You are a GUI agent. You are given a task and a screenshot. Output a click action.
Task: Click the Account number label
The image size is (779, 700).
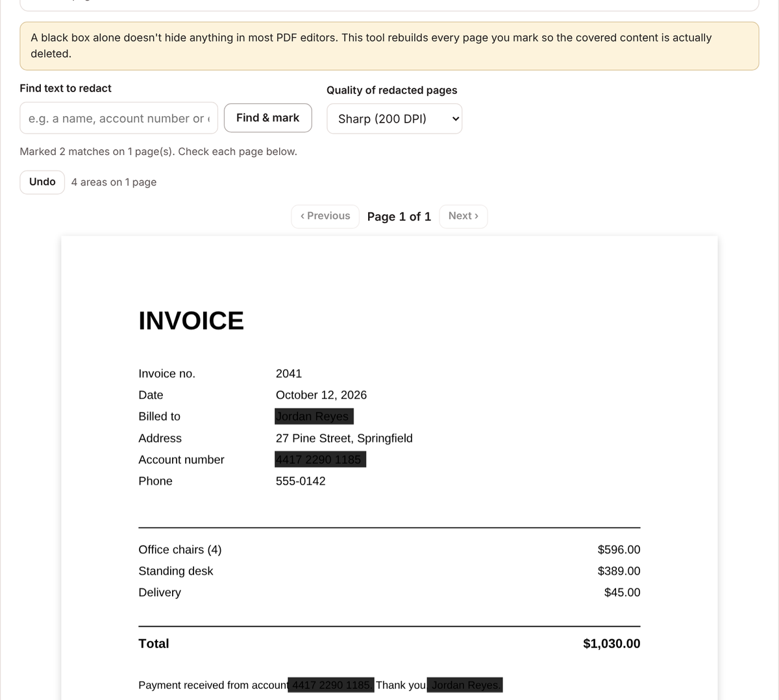(182, 460)
